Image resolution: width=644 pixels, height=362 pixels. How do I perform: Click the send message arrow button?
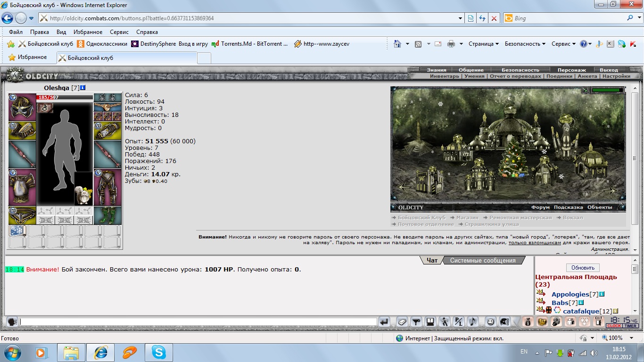385,322
